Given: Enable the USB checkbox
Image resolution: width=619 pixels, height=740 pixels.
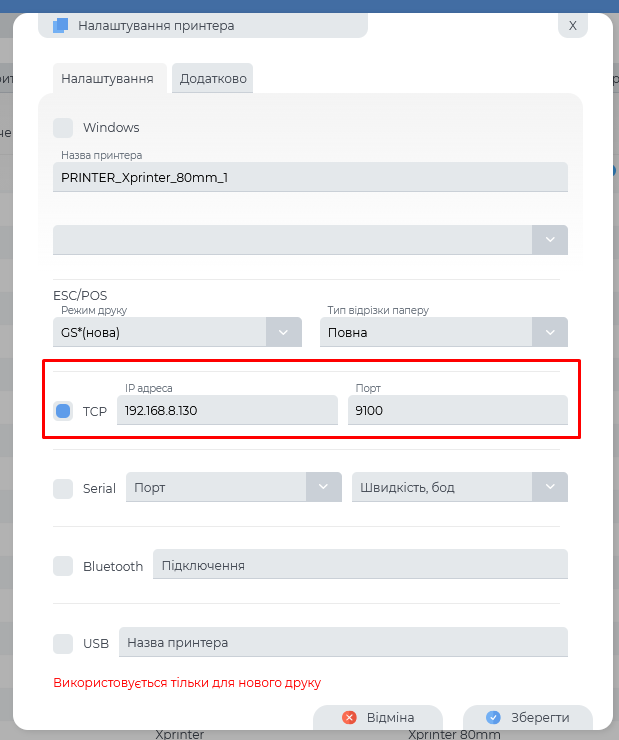Looking at the screenshot, I should 63,643.
